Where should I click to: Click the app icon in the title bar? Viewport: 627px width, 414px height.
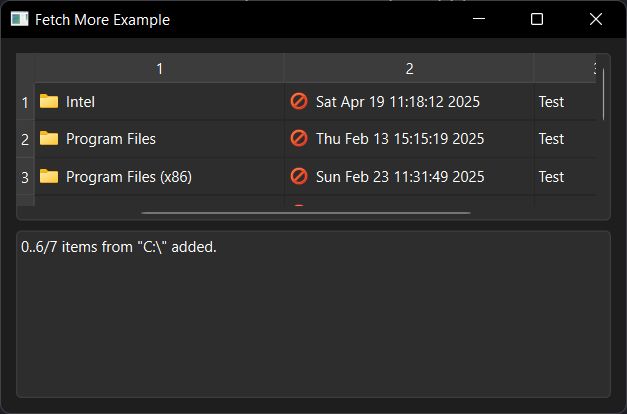[19, 19]
